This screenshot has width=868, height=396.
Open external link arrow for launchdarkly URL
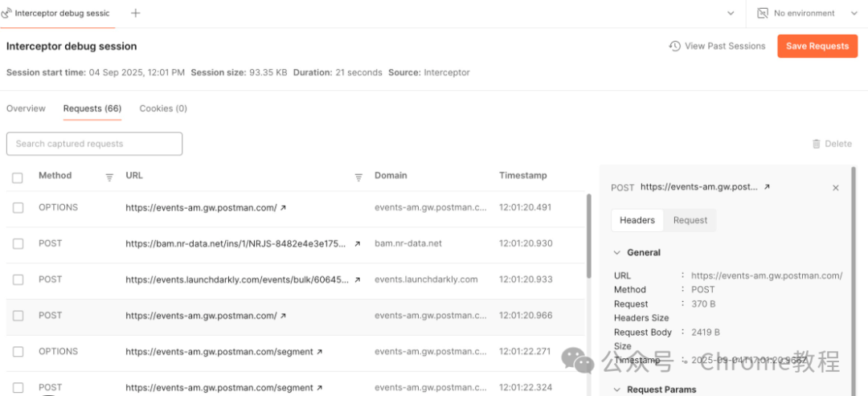coord(358,280)
